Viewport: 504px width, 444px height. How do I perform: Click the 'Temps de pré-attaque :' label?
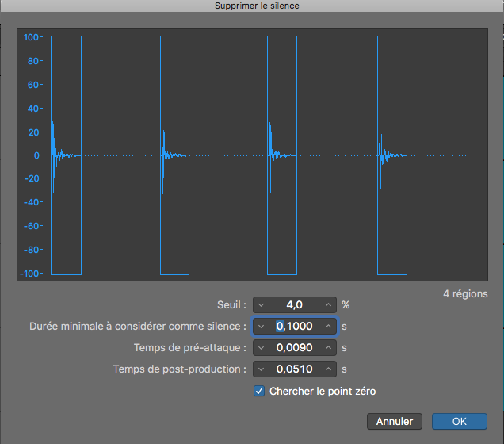(x=190, y=348)
